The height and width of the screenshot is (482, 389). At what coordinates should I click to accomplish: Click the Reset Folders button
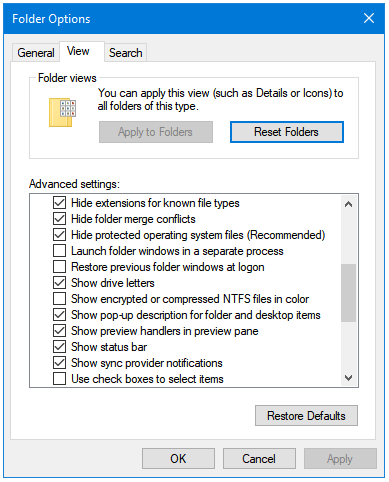(x=287, y=132)
